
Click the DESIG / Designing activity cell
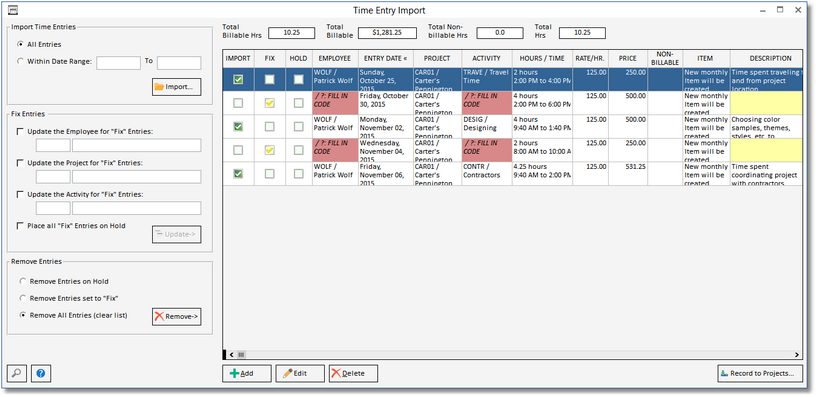point(487,126)
